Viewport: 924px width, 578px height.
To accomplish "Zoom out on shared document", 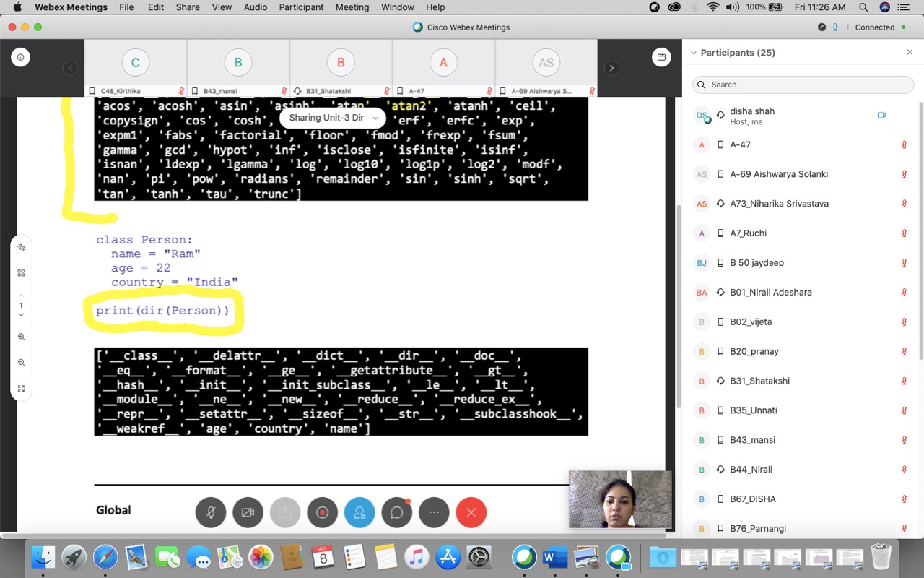I will (21, 363).
